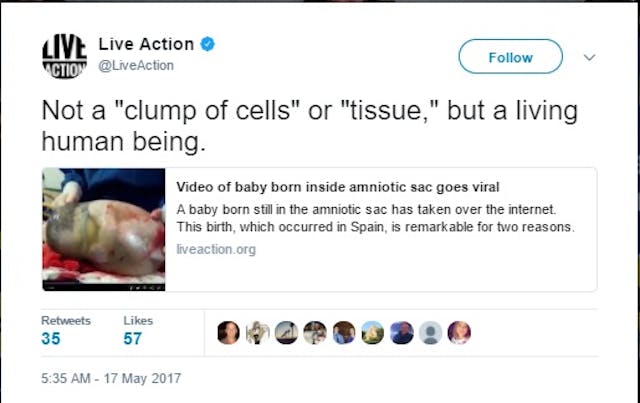Screen dimensions: 640x403
Task: Open the default gray silhouette liker avatar
Action: click(x=430, y=332)
